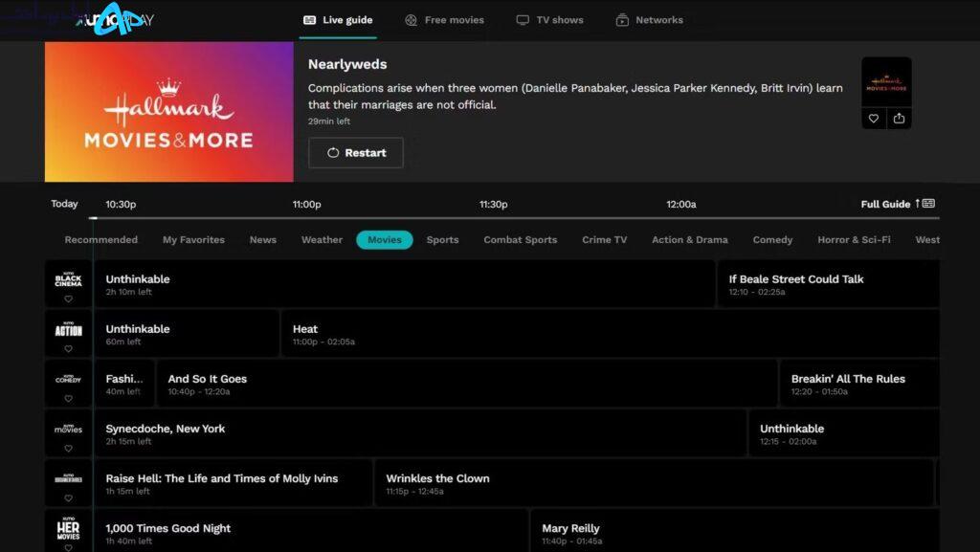This screenshot has width=980, height=552.
Task: Select Wrinkles the Clown program listing
Action: tap(437, 483)
